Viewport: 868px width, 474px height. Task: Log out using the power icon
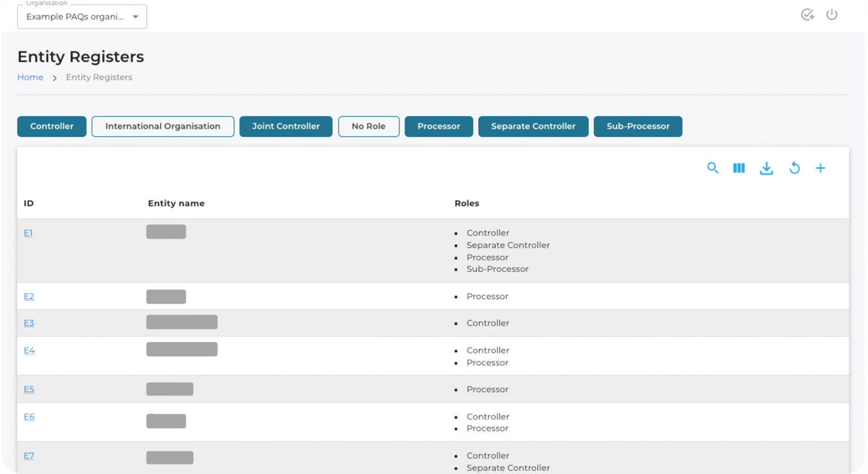click(832, 15)
